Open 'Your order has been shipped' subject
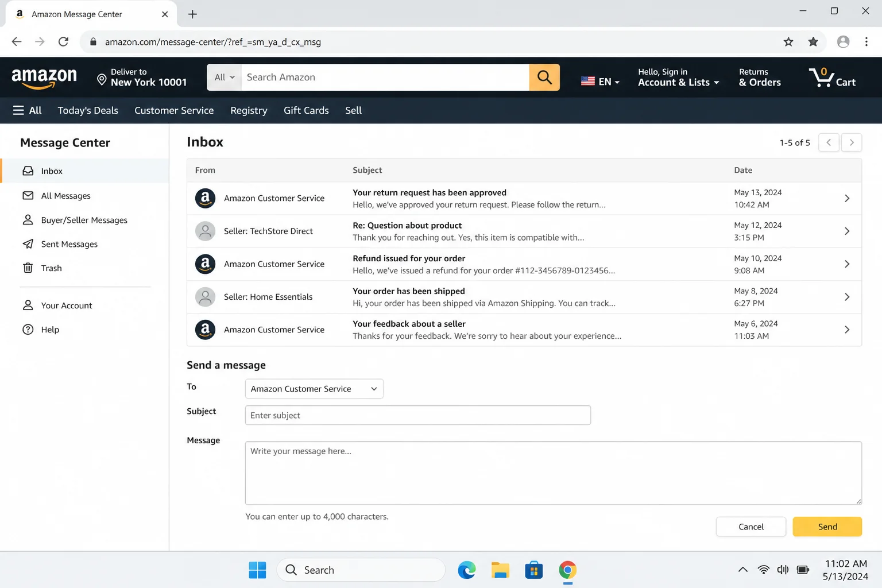 click(x=409, y=291)
